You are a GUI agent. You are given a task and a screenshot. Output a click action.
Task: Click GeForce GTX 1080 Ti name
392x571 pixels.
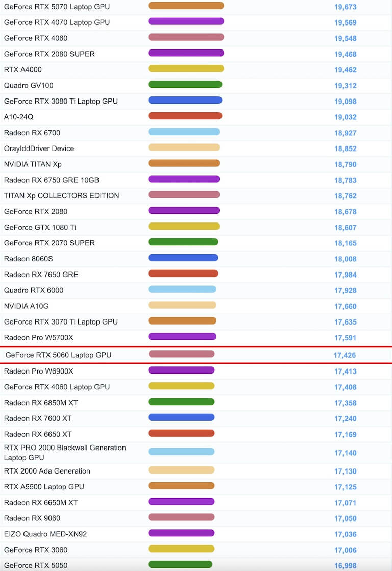[x=40, y=227]
